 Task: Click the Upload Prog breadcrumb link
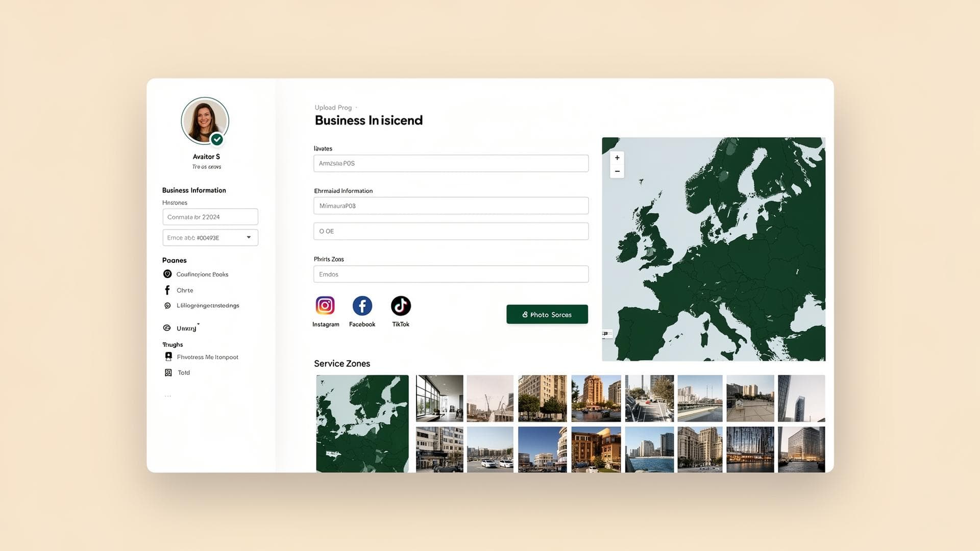click(x=333, y=108)
